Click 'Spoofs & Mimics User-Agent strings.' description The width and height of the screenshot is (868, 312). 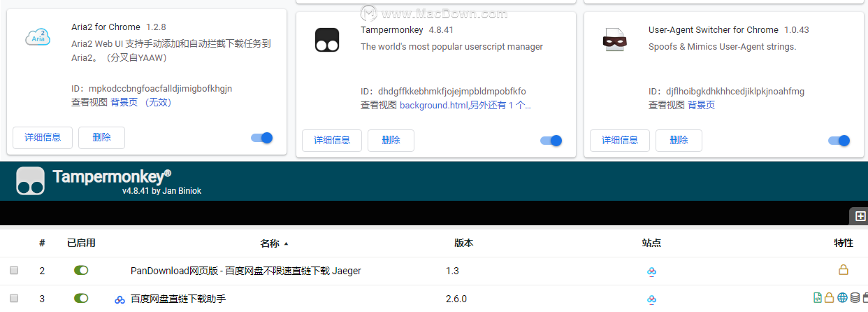(x=722, y=47)
